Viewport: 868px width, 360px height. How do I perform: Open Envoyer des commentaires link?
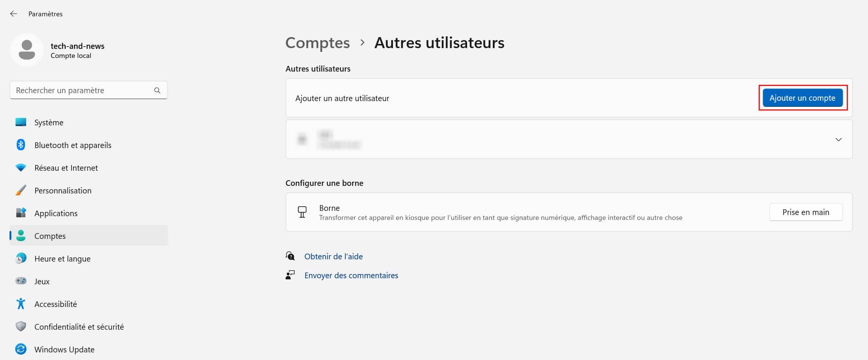[x=351, y=275]
